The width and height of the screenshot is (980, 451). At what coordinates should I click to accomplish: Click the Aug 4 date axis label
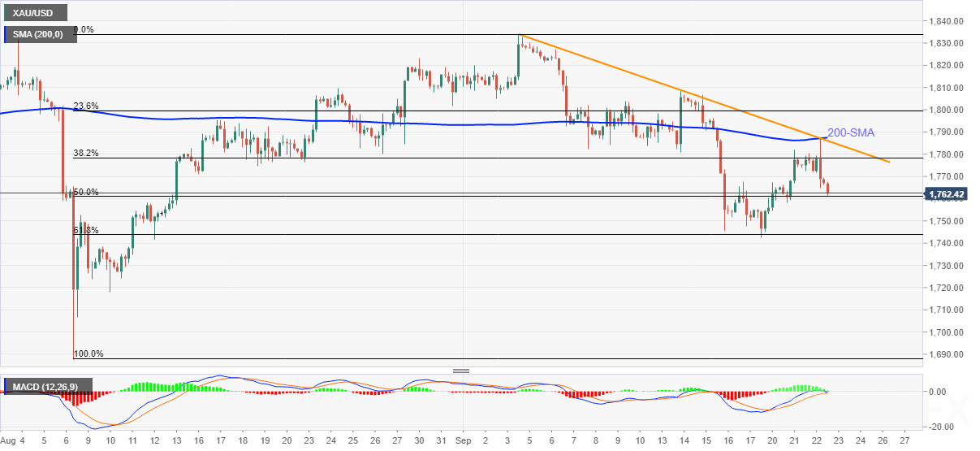click(x=15, y=440)
